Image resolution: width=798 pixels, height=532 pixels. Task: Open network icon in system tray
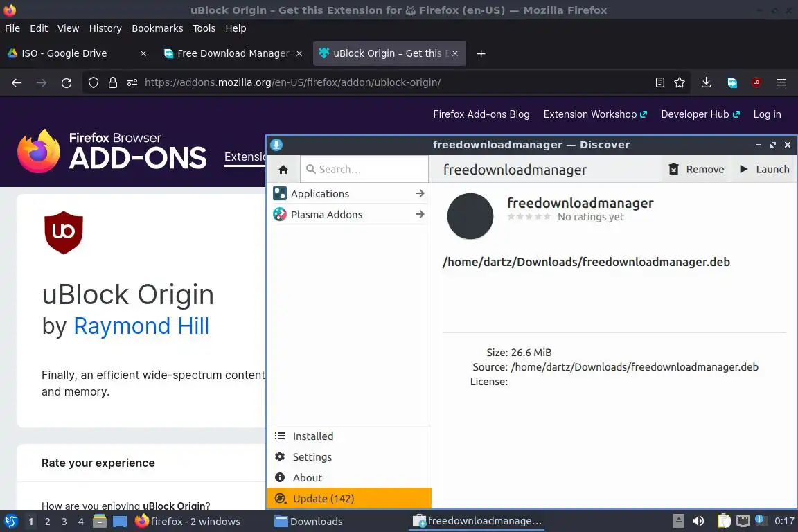click(743, 522)
